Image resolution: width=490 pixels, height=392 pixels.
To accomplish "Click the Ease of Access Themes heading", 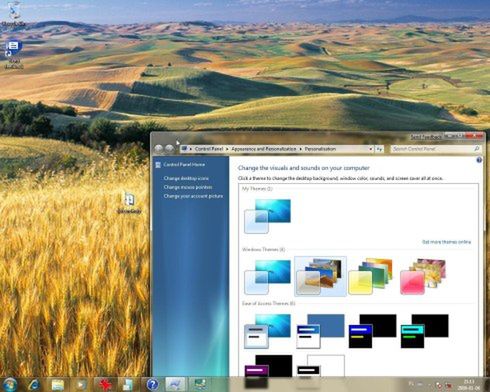I will click(x=268, y=304).
